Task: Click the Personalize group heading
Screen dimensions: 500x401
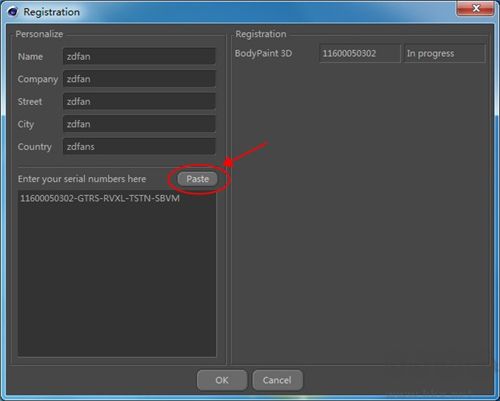Action: click(39, 34)
